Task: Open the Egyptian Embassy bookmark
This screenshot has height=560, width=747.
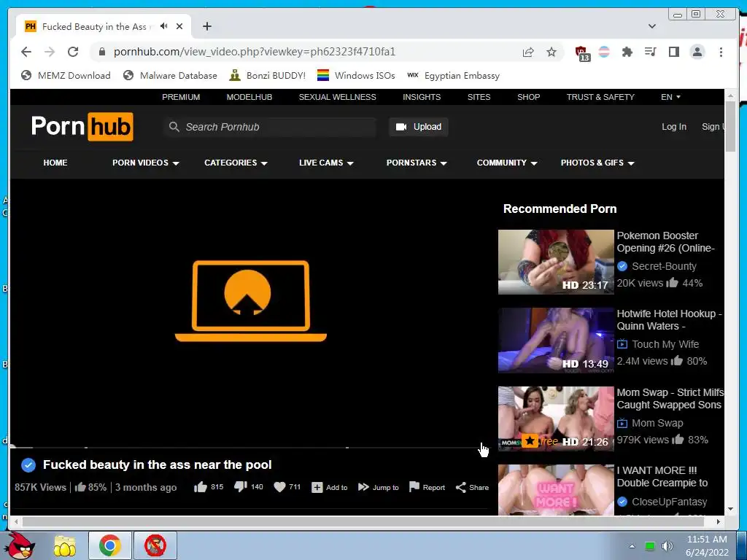Action: (x=453, y=75)
